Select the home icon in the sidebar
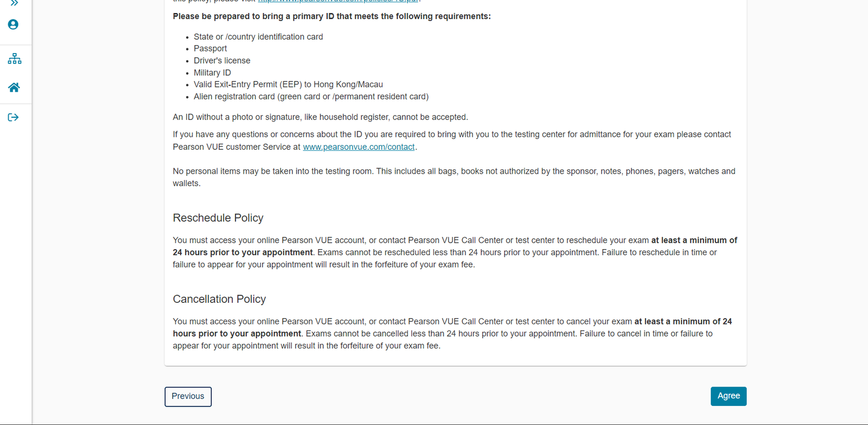 click(14, 87)
